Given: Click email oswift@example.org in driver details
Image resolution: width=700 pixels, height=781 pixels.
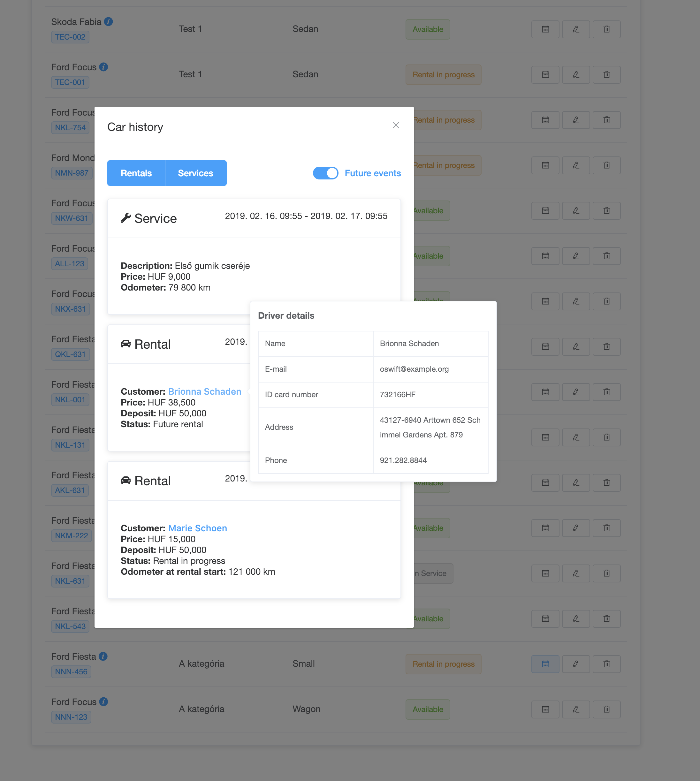Looking at the screenshot, I should pyautogui.click(x=414, y=369).
